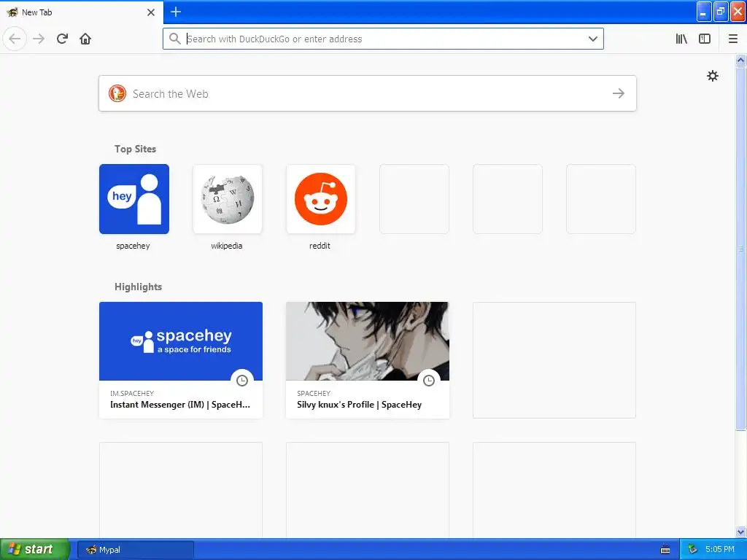Click the search arrow submit button
The height and width of the screenshot is (560, 747).
coord(619,93)
